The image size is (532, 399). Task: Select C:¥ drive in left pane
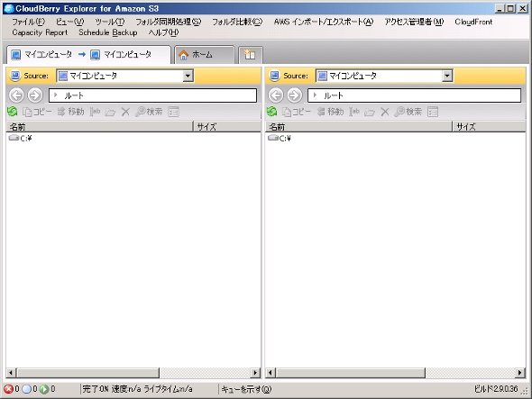(21, 138)
